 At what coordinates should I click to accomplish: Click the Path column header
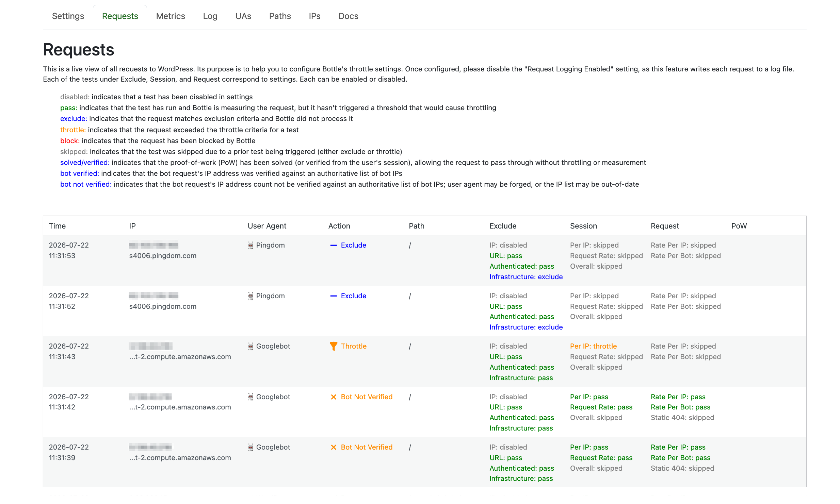coord(416,226)
